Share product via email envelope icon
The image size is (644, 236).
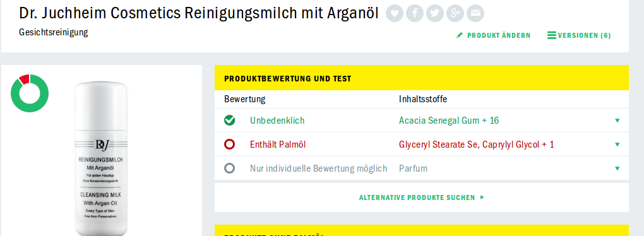(x=475, y=13)
